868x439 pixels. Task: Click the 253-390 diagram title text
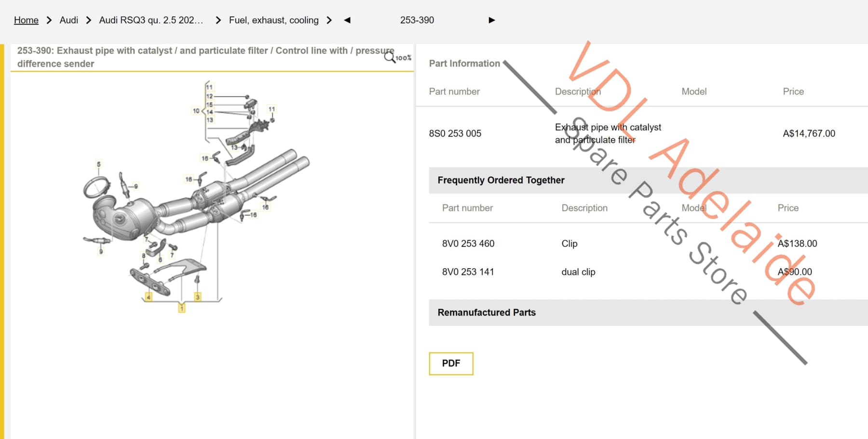205,57
